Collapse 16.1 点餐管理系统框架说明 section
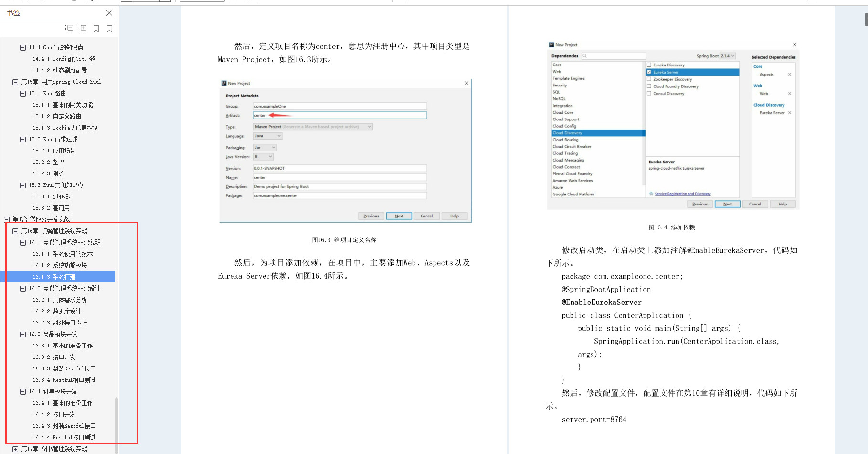 coord(23,242)
